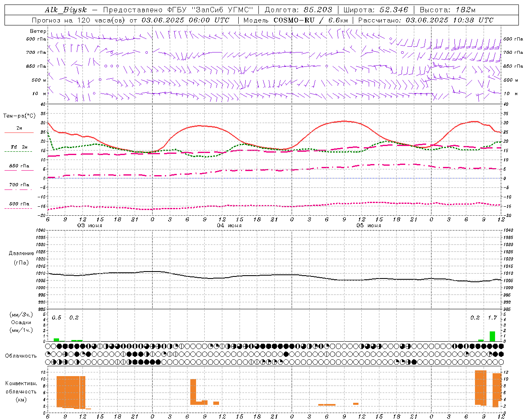Click the 'Td 2м' dew point legend entry
Screen dimensions: 525x420
point(19,147)
